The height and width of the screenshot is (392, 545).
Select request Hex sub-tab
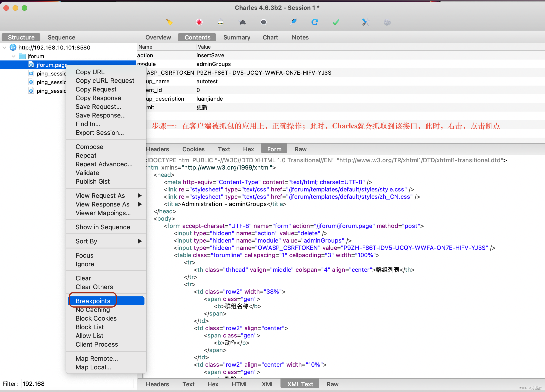(x=248, y=149)
